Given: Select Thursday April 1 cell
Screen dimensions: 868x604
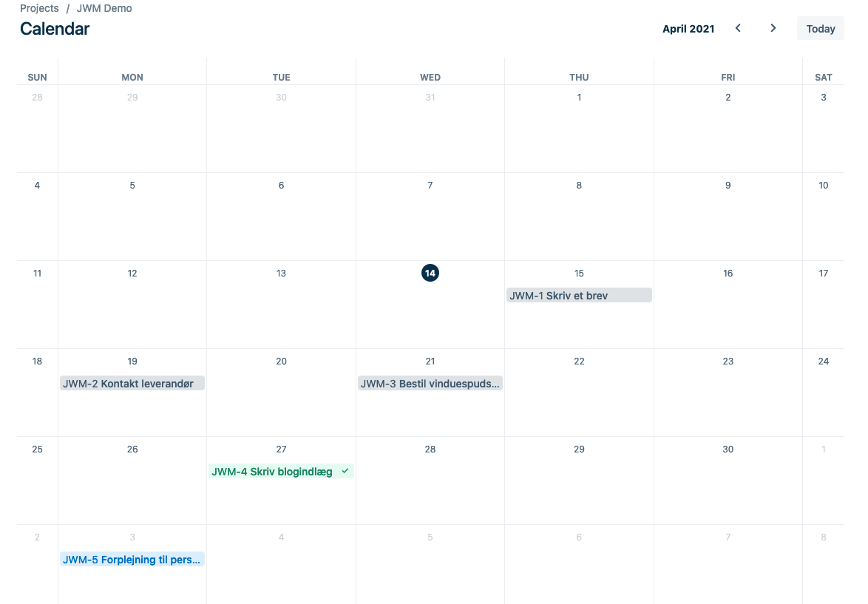Looking at the screenshot, I should click(579, 129).
